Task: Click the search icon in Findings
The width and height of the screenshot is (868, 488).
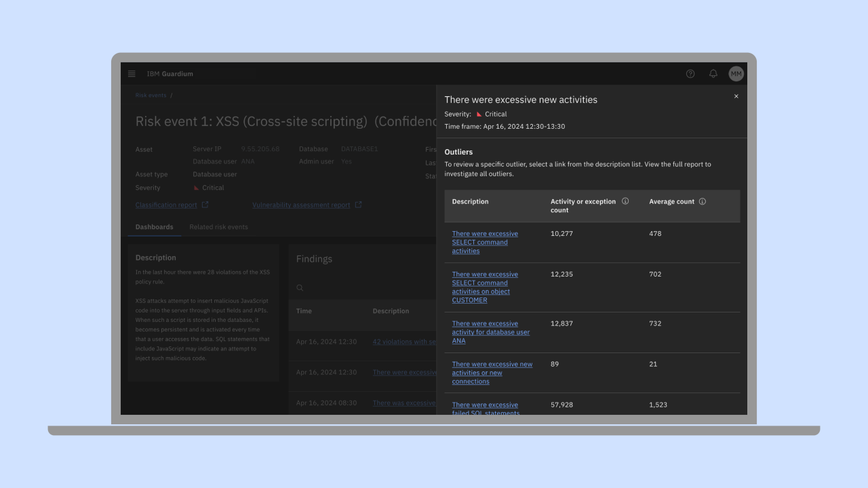Action: pyautogui.click(x=300, y=288)
